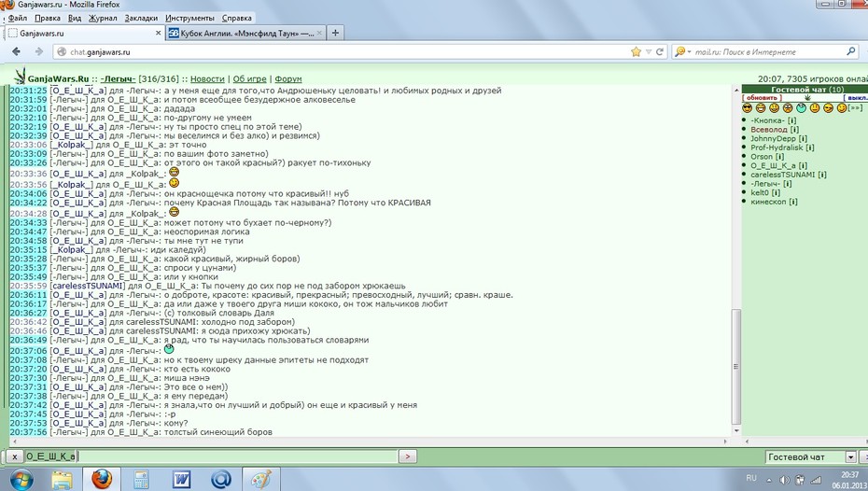Click the hemp leaf icon in chat panel
Viewport: 868px width, 491px height.
(x=807, y=97)
